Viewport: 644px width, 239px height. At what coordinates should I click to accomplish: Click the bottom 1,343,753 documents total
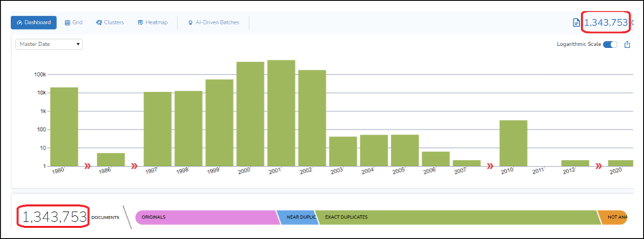[x=55, y=217]
